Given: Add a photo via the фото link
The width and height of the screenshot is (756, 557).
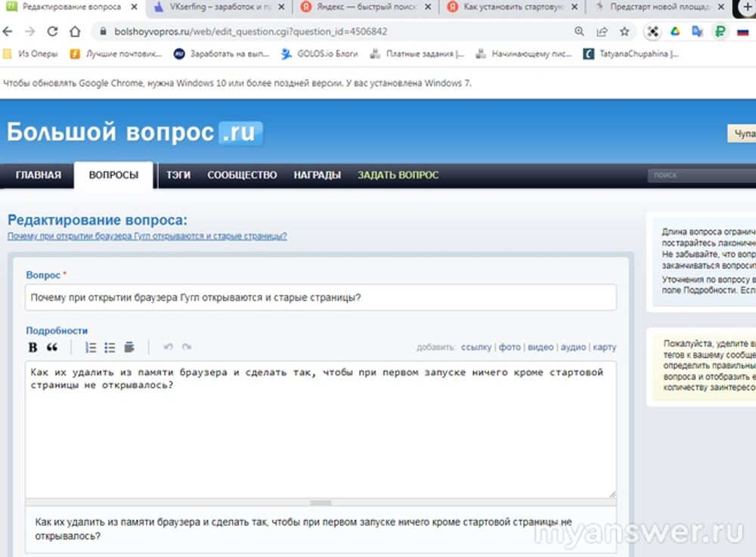Looking at the screenshot, I should [510, 348].
